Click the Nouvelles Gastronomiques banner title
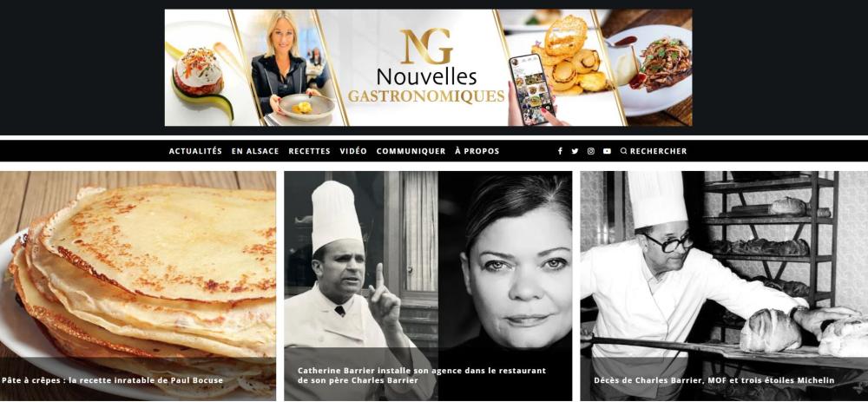Screen dimensions: 868x402 coord(426,86)
